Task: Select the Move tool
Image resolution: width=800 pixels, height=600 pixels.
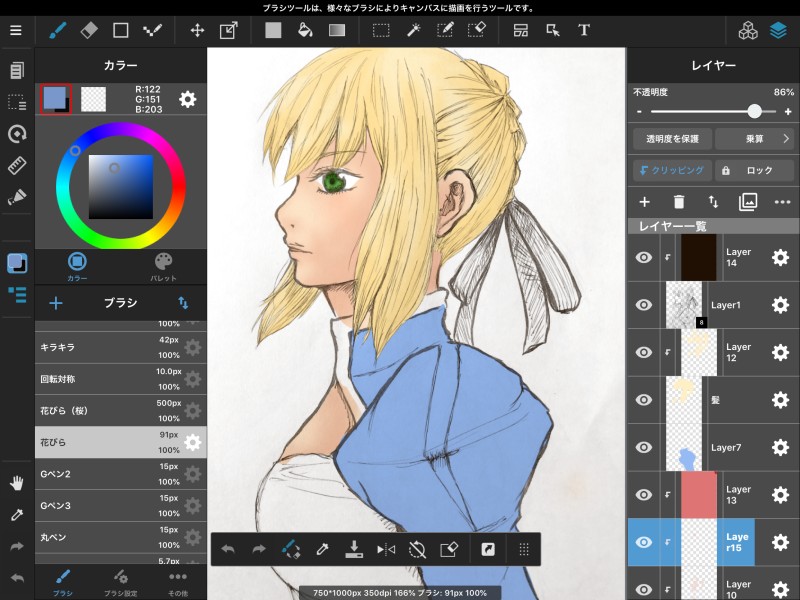Action: tap(197, 31)
